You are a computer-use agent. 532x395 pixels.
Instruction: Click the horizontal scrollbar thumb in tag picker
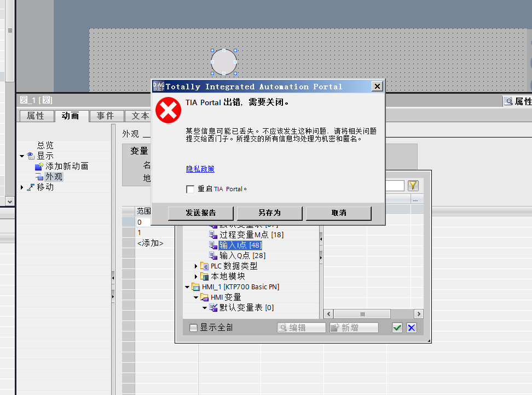coord(362,314)
